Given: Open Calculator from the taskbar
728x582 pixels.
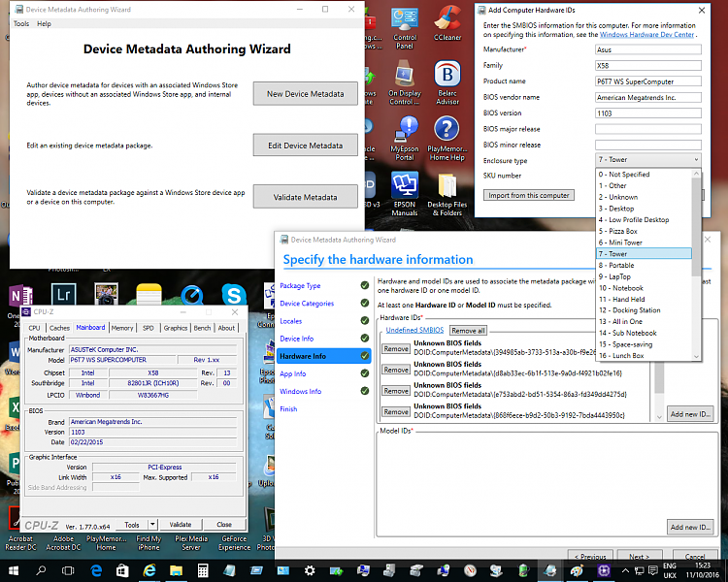Looking at the screenshot, I should [203, 570].
